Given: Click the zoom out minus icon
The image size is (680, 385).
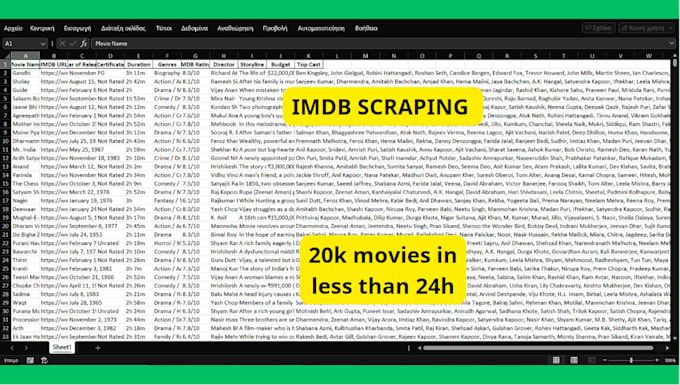Looking at the screenshot, I should (x=605, y=360).
